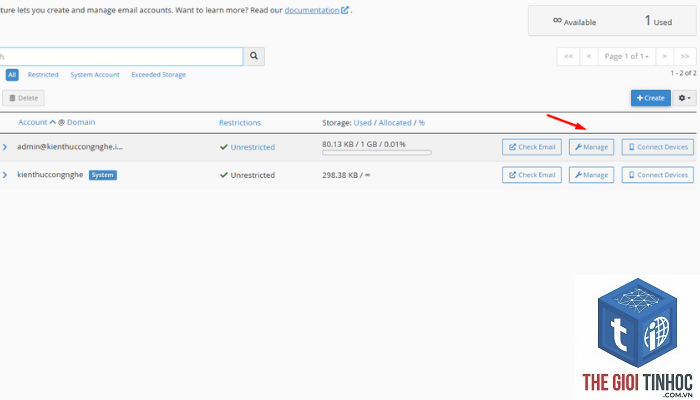Sort by storage Allocated
This screenshot has height=400, width=700.
coord(395,122)
